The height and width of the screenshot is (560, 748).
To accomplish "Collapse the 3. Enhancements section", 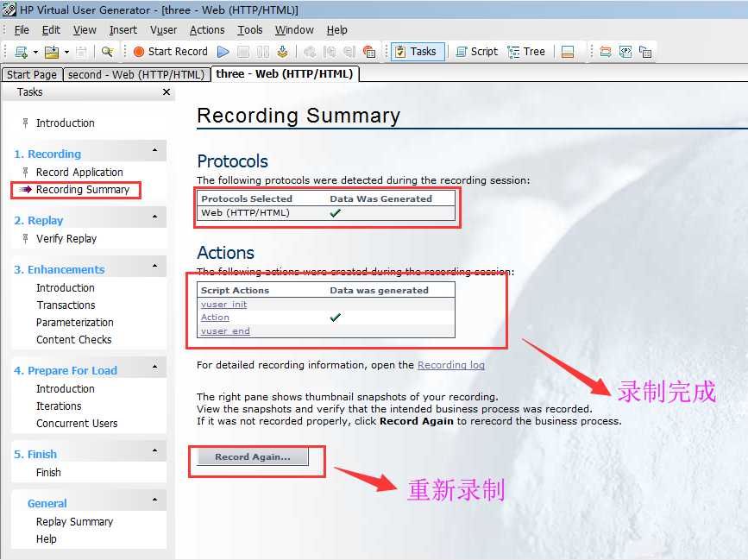I will [x=154, y=266].
